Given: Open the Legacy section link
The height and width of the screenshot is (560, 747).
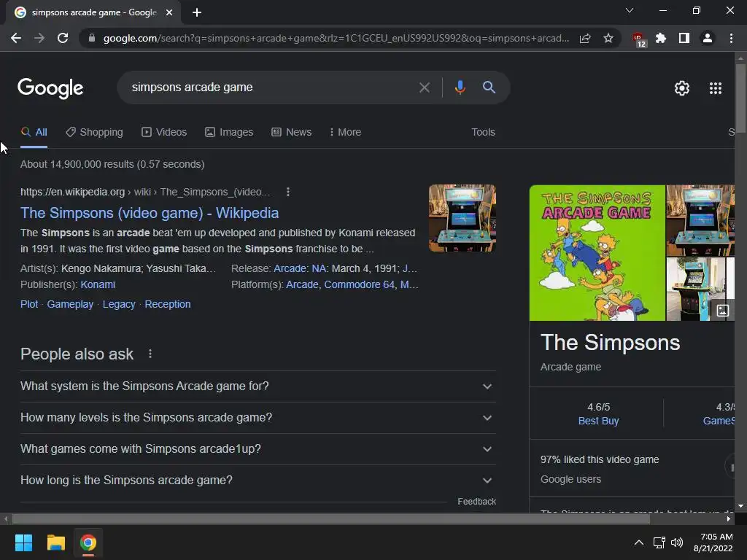Looking at the screenshot, I should (x=119, y=304).
